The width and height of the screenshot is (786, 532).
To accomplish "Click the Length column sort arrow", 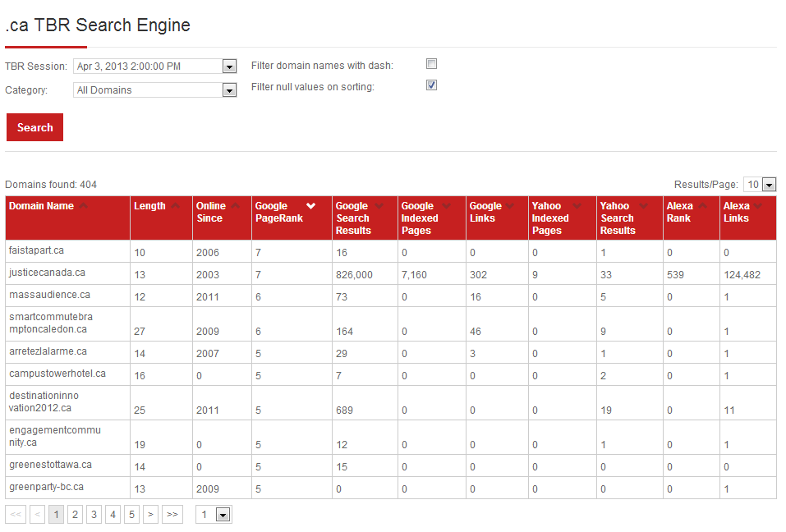I will point(175,206).
